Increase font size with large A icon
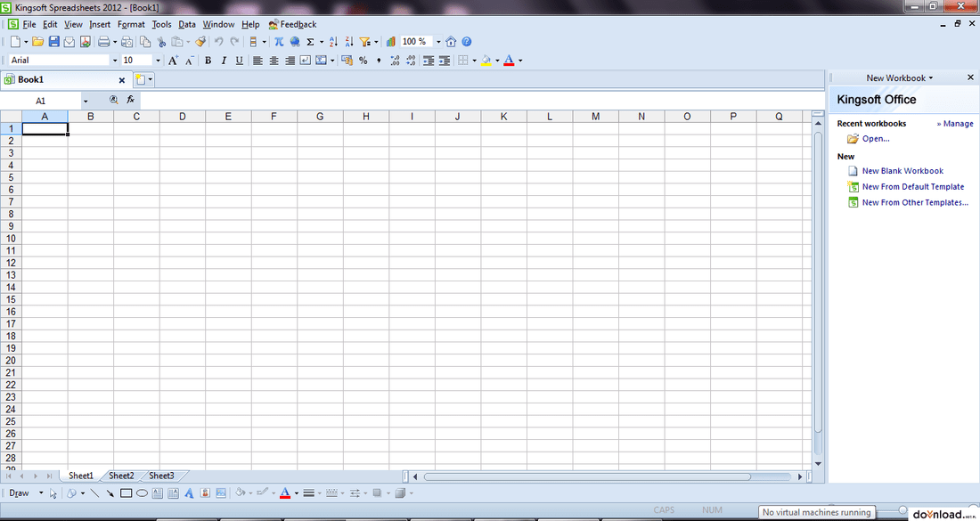Viewport: 980px width, 521px height. [174, 60]
